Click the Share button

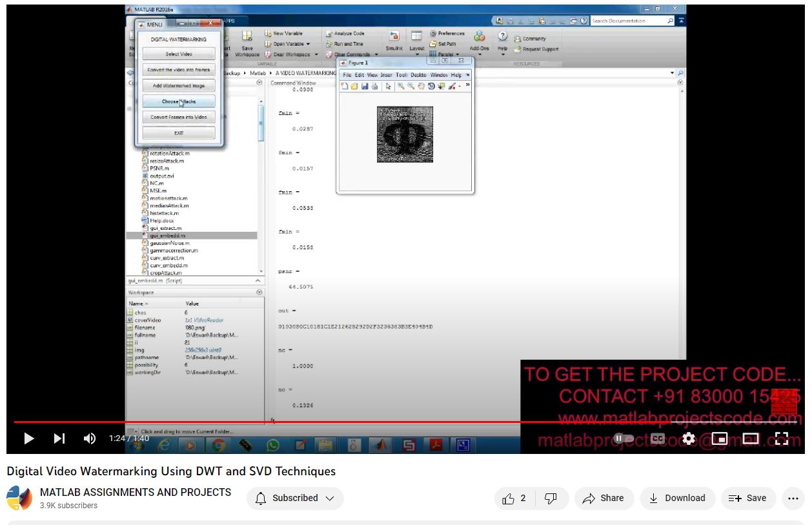603,498
